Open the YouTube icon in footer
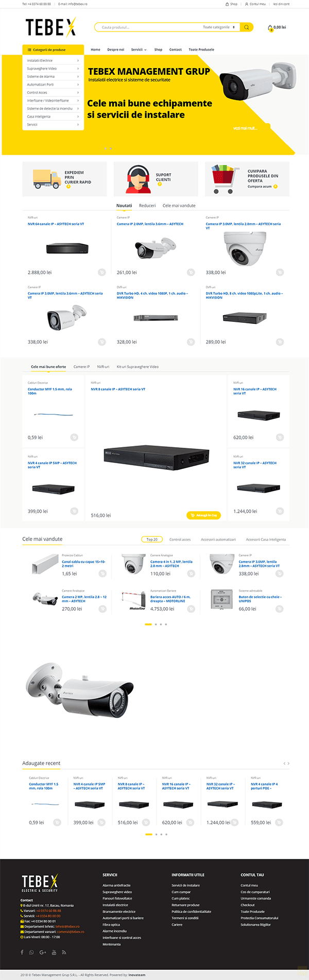 tap(54, 952)
